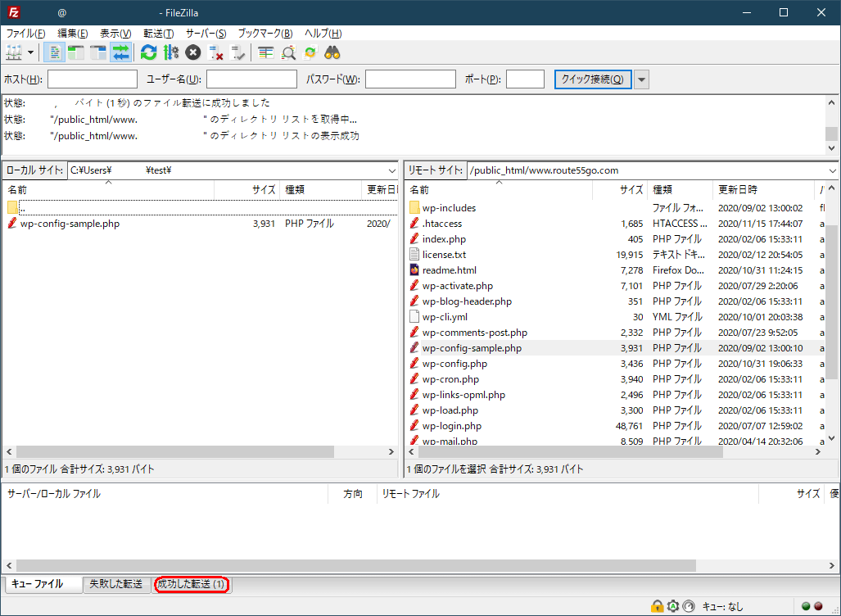Toggle the local directory tree display
Image resolution: width=841 pixels, height=616 pixels.
76,52
